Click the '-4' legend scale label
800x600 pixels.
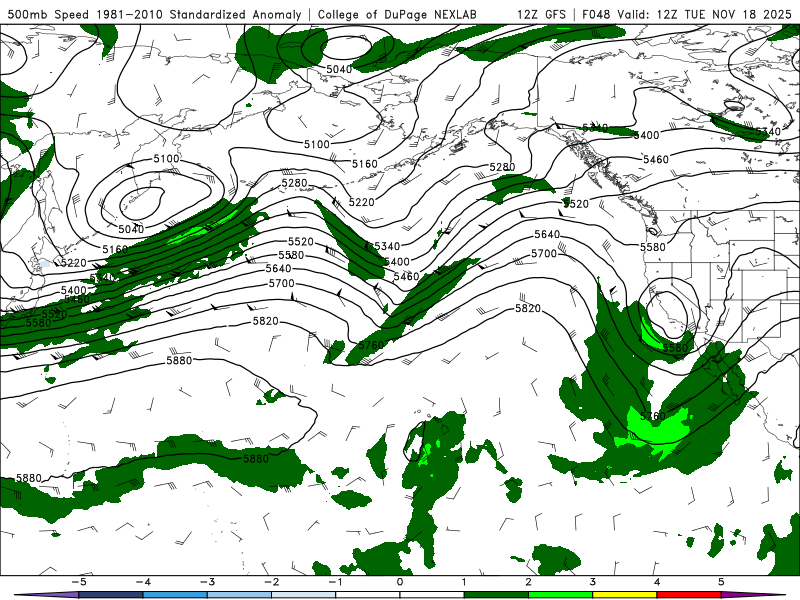click(x=143, y=582)
